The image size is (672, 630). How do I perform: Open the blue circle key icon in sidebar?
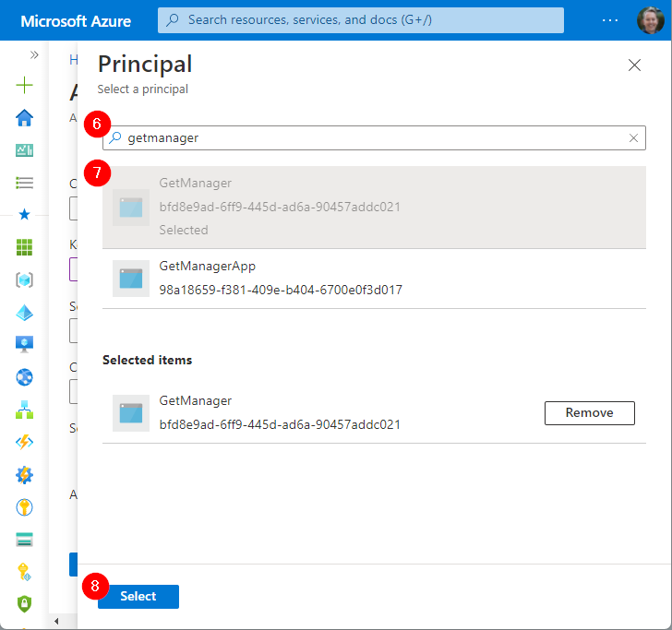(24, 507)
